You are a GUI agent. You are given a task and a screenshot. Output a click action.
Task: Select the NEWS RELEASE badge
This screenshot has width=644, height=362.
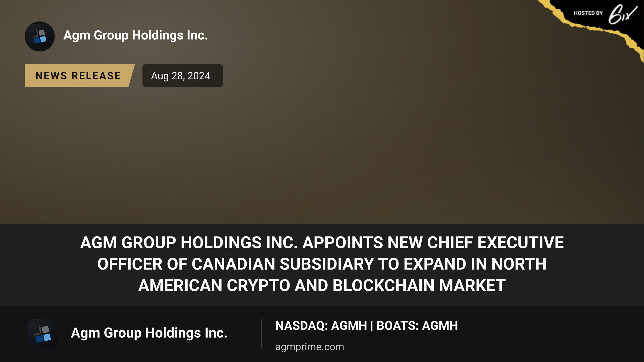click(x=79, y=76)
